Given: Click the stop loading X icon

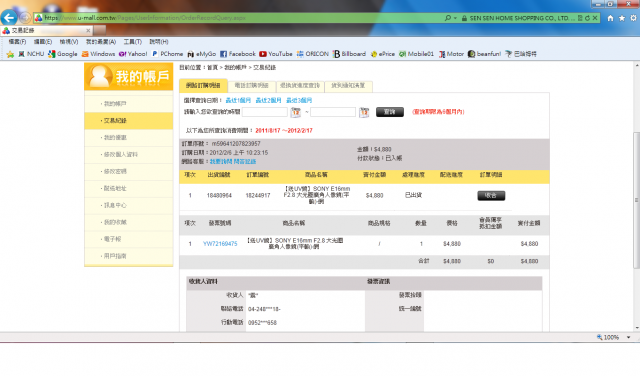Looking at the screenshot, I should click(x=595, y=18).
